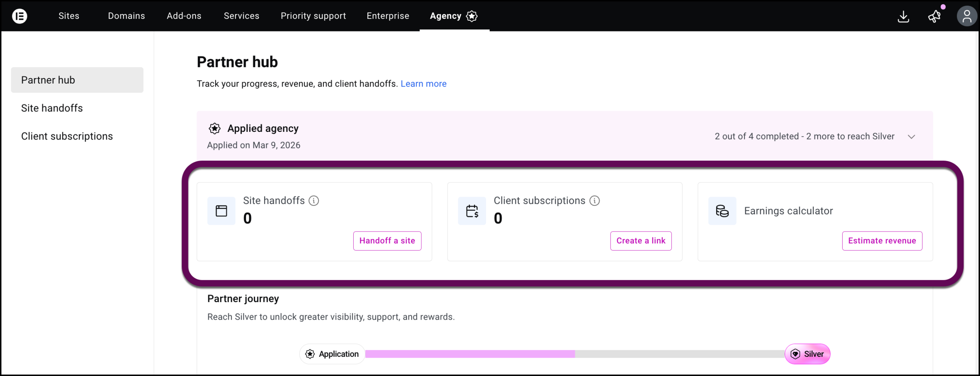The height and width of the screenshot is (376, 980).
Task: Open the downloads icon in top bar
Action: 903,16
